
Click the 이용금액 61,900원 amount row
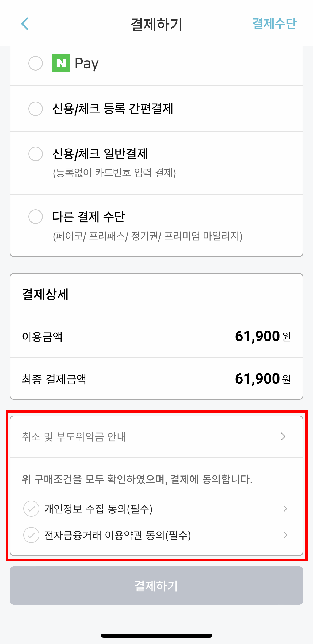[x=156, y=337]
